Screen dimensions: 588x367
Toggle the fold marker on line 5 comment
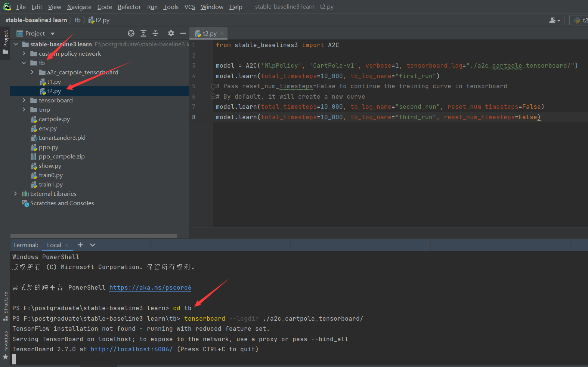213,86
